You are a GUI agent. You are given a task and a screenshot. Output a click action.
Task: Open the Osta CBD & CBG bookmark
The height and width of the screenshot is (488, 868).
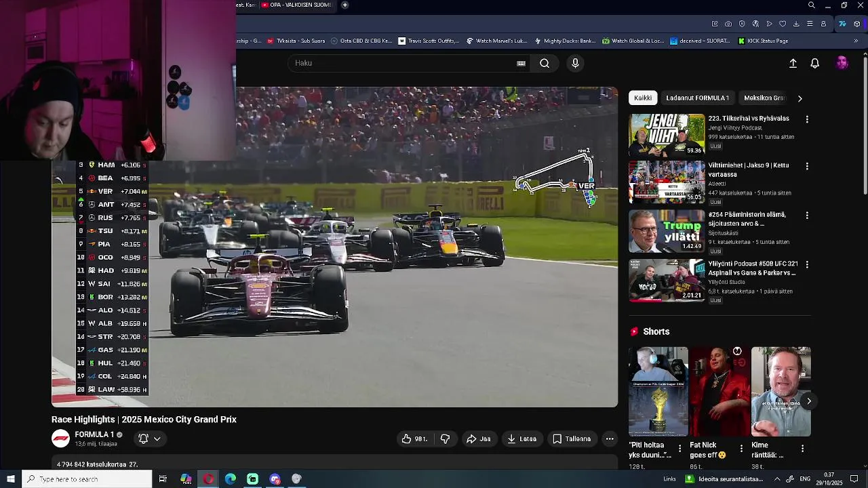coord(361,41)
